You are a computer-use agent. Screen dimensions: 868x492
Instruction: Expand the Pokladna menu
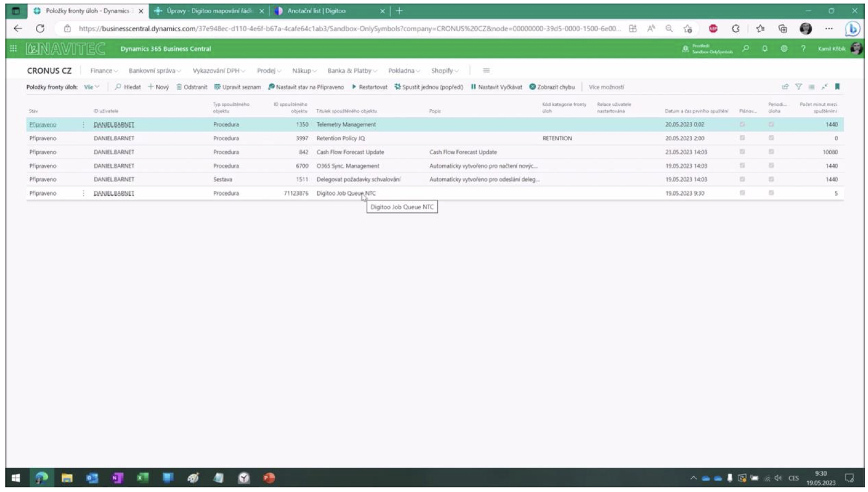coord(403,70)
